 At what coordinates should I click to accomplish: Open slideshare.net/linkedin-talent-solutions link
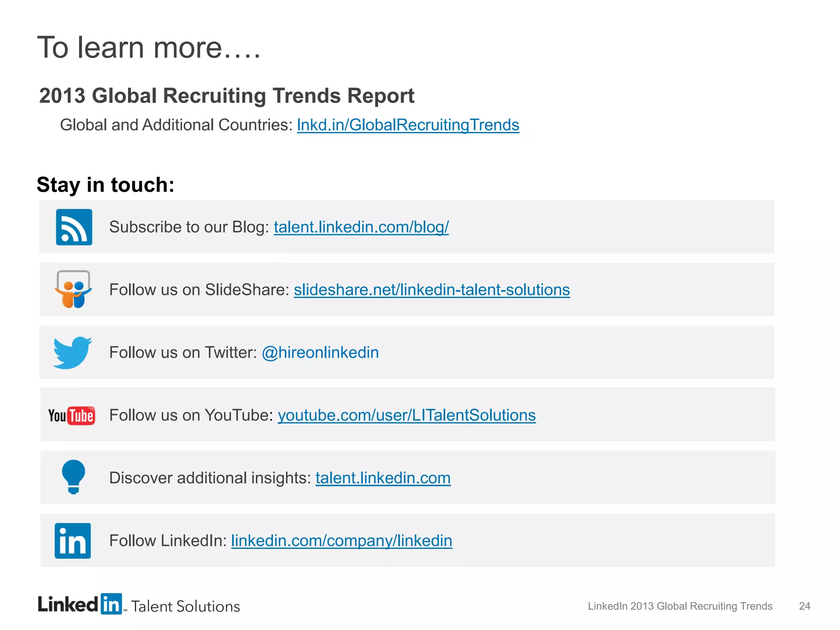431,290
